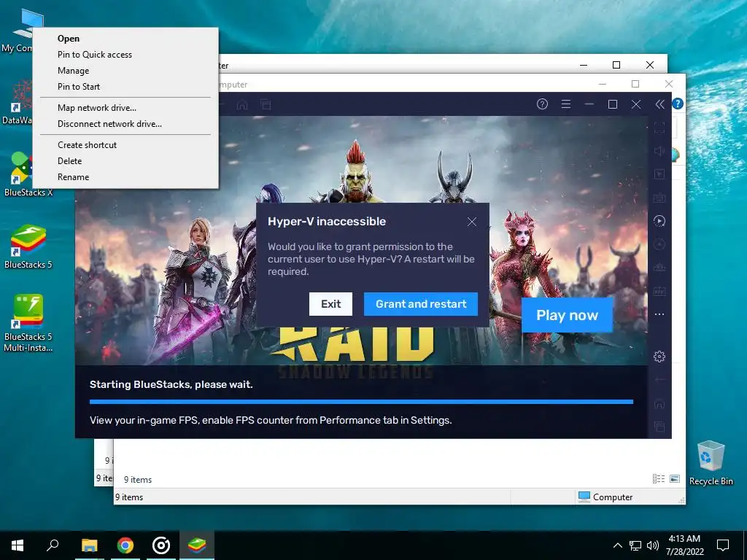Click BlueStacks 5 Multi-Instance desktop shortcut
Image resolution: width=747 pixels, height=560 pixels.
pyautogui.click(x=28, y=323)
